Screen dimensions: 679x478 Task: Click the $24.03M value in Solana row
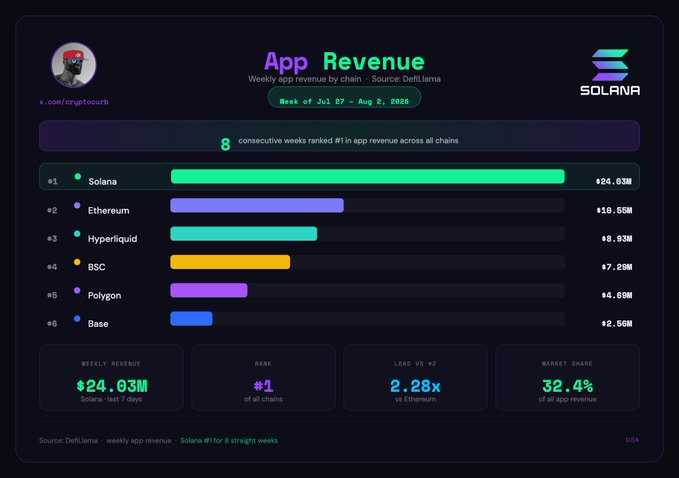point(614,181)
